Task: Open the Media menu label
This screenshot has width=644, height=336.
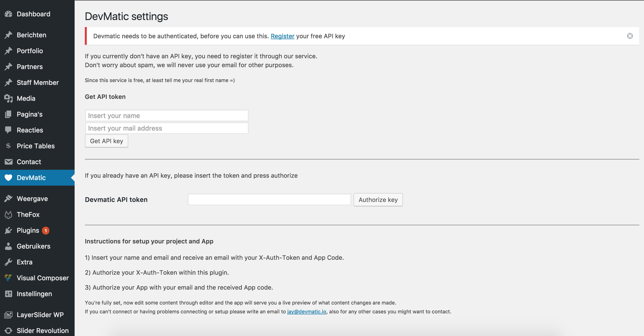Action: (x=26, y=98)
